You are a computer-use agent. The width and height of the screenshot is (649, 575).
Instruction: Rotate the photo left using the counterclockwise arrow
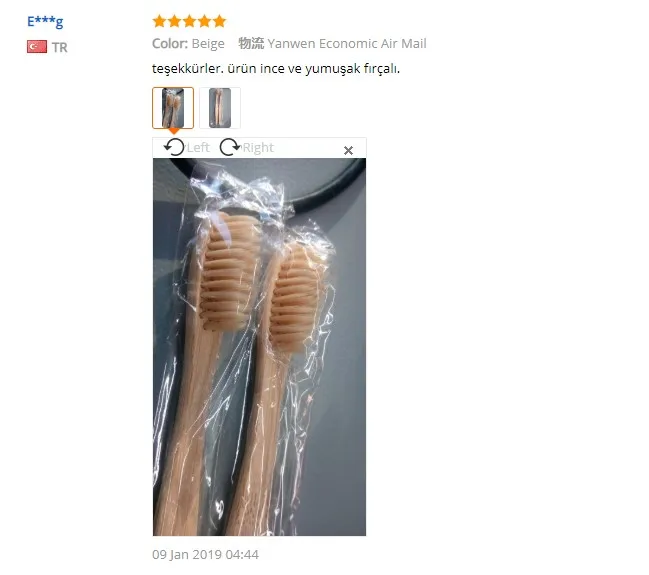coord(174,147)
